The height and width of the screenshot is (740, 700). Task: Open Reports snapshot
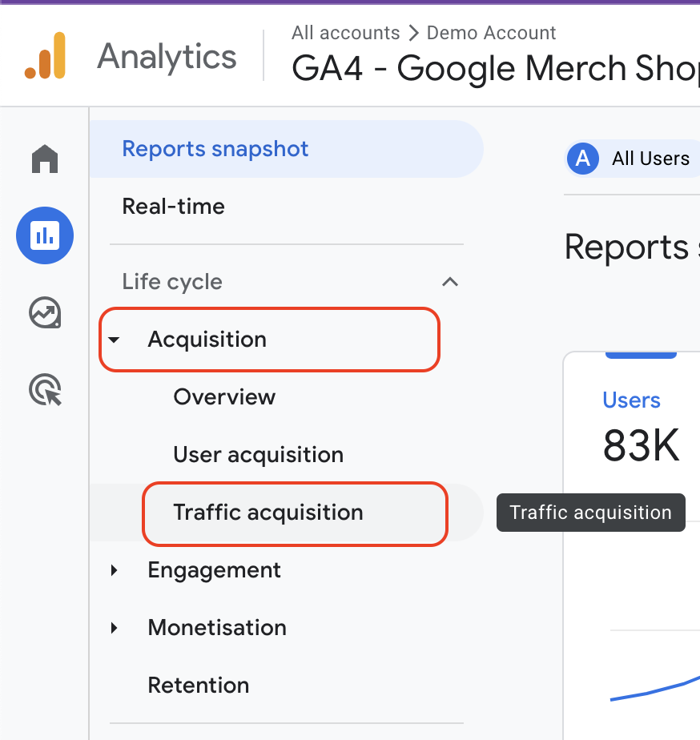pos(287,149)
